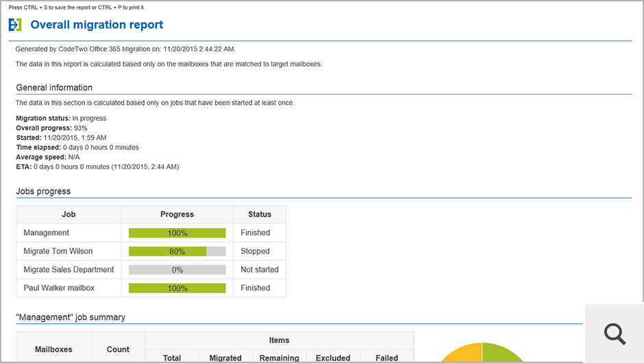Click the Migration status: In progress line

[61, 118]
